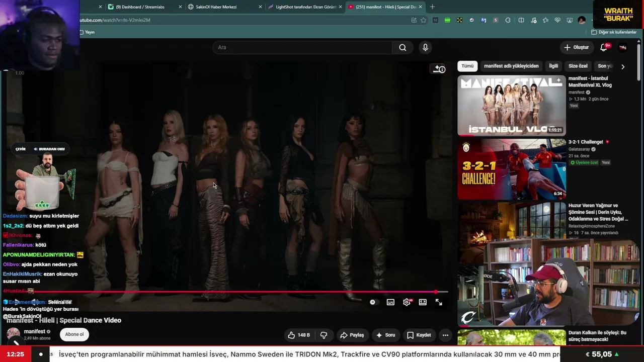This screenshot has height=362, width=644.
Task: Open the Yayın bookmark in bookmarks bar
Action: point(87,32)
